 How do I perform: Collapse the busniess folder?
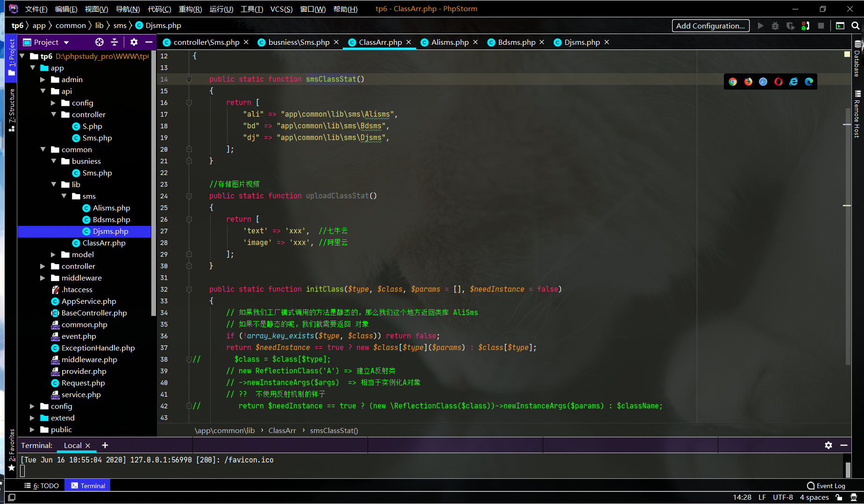coord(53,161)
